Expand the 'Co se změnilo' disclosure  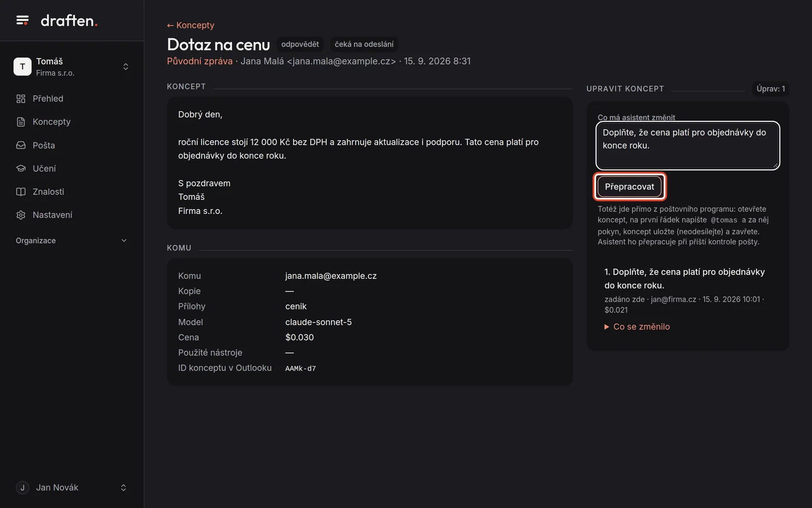637,327
